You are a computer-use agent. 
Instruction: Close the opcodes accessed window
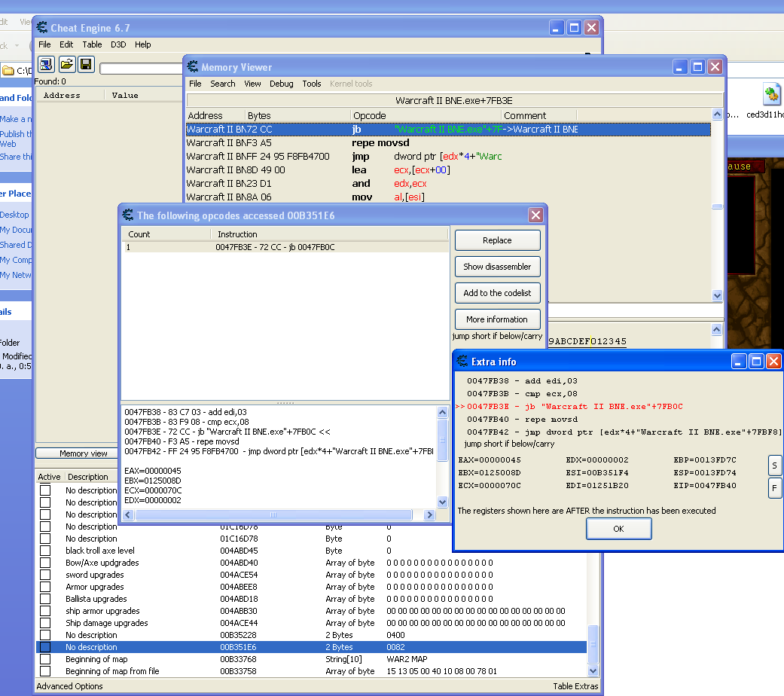click(x=535, y=215)
